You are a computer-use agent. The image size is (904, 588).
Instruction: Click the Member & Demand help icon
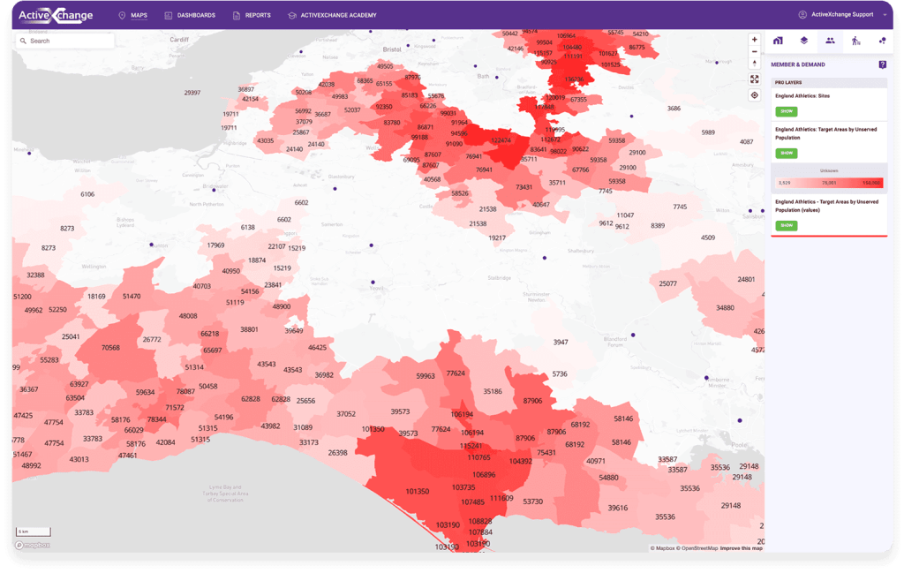(882, 64)
